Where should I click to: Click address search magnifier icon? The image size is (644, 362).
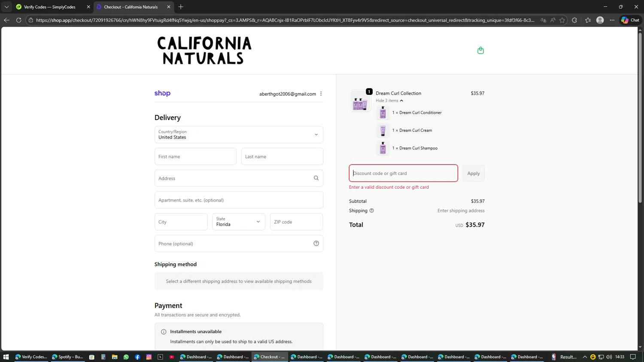coord(316,178)
